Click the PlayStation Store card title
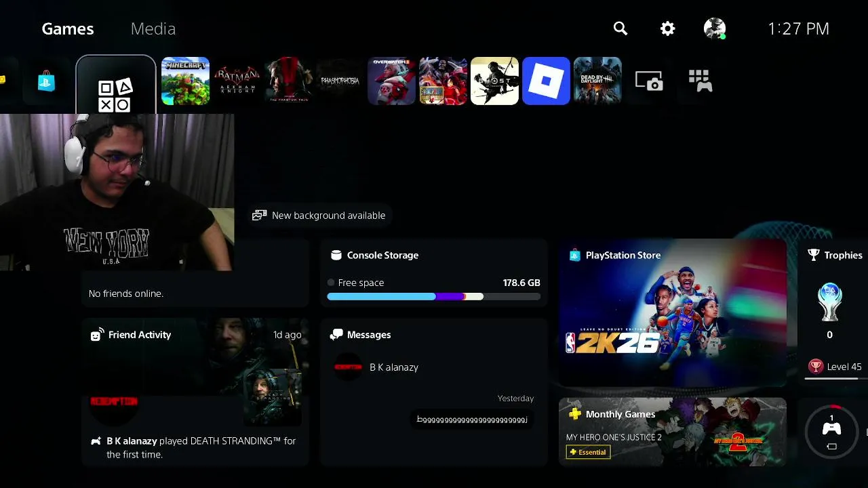 click(623, 256)
